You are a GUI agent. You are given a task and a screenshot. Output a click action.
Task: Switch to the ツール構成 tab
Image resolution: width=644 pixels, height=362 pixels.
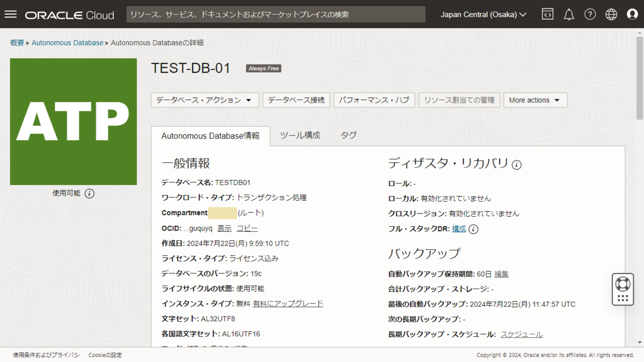pos(300,136)
